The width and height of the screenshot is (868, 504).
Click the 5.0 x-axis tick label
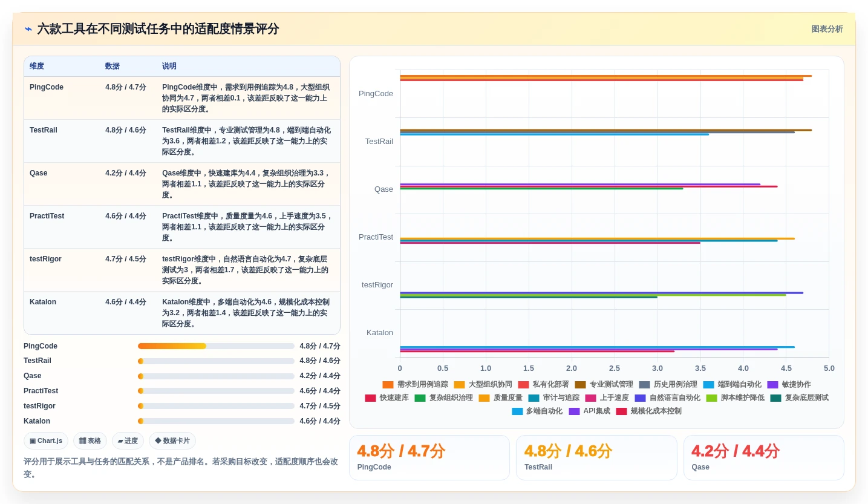point(829,368)
